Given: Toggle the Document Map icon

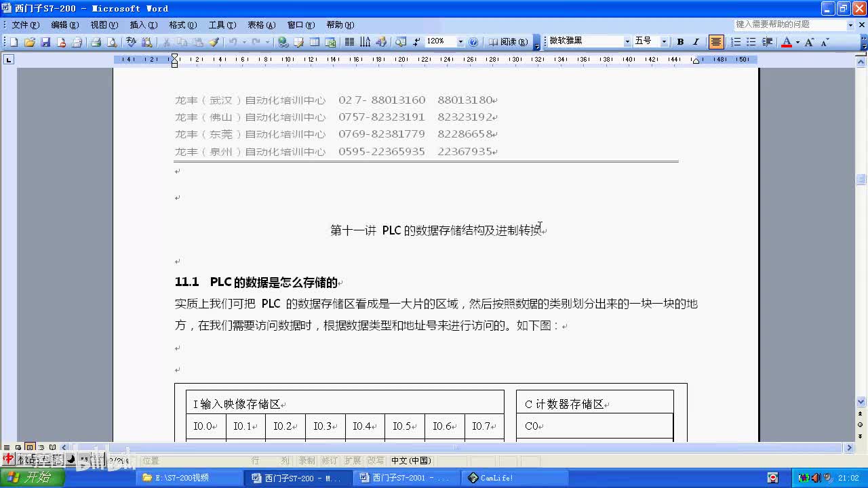Looking at the screenshot, I should 400,42.
